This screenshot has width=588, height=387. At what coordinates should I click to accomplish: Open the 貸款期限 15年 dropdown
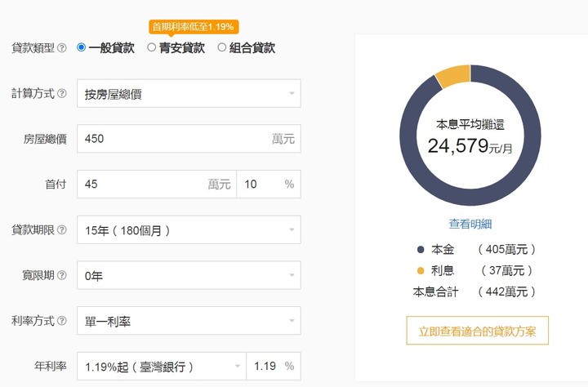click(189, 230)
